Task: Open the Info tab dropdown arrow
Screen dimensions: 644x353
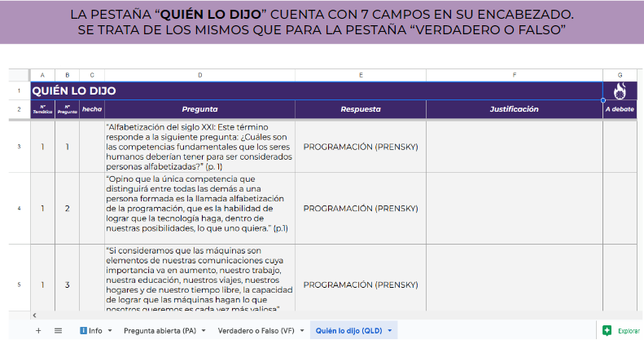Action: tap(110, 331)
